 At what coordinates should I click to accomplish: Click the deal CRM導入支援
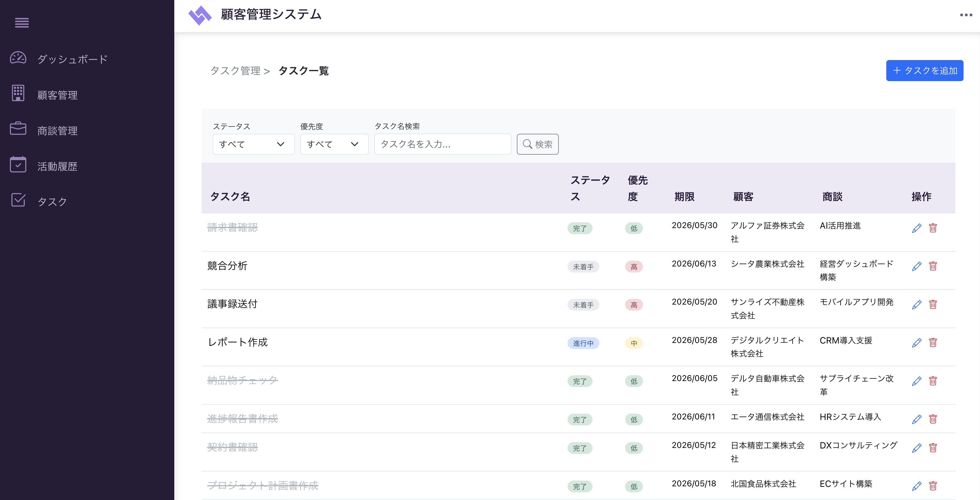846,340
